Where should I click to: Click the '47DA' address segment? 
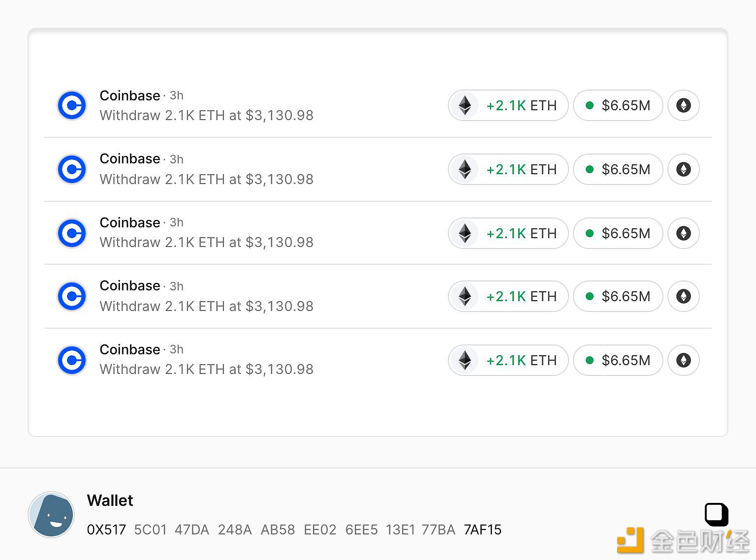[x=192, y=529]
